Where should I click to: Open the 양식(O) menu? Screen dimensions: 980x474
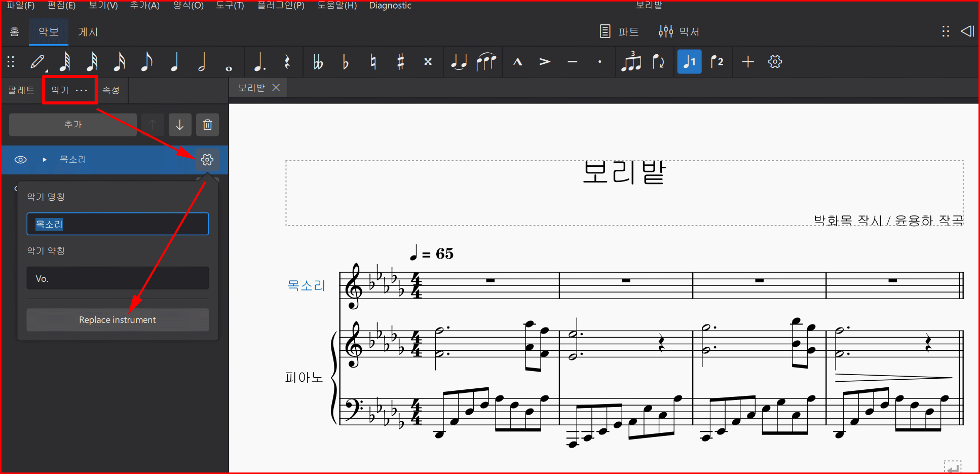[x=189, y=6]
